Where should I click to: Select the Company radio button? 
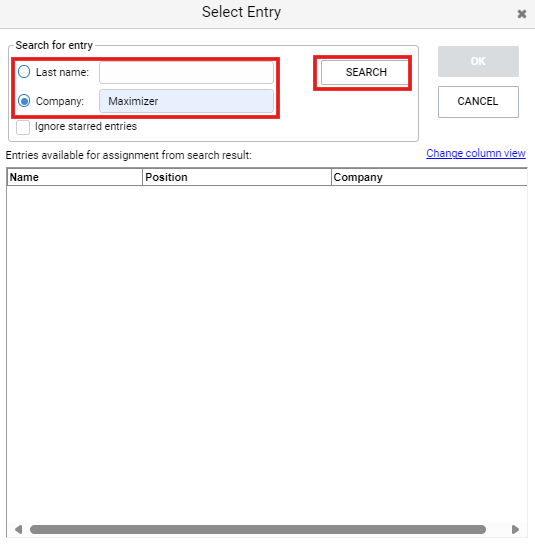point(24,101)
